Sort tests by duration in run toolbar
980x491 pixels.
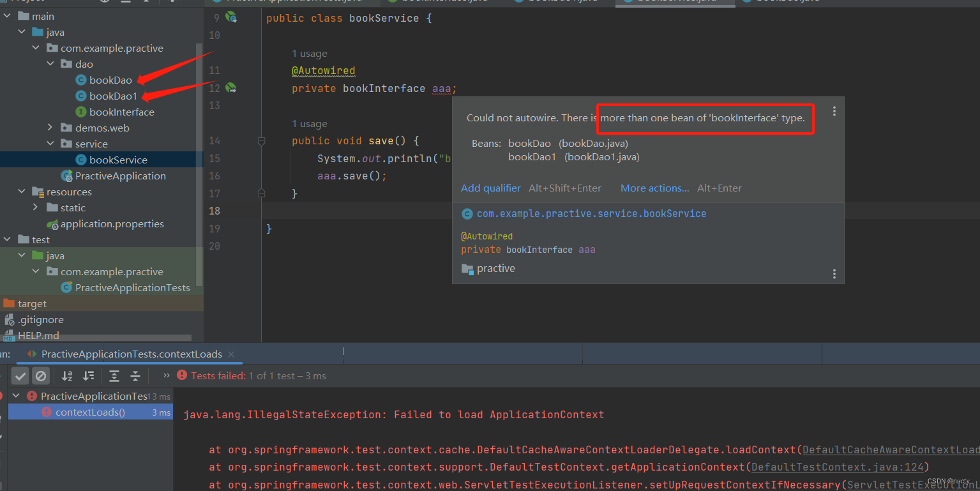tap(89, 376)
